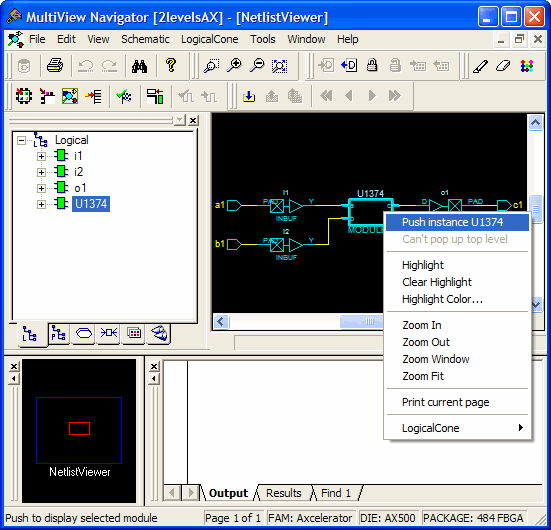Choose Zoom Window from context menu
551x530 pixels.
coord(457,359)
